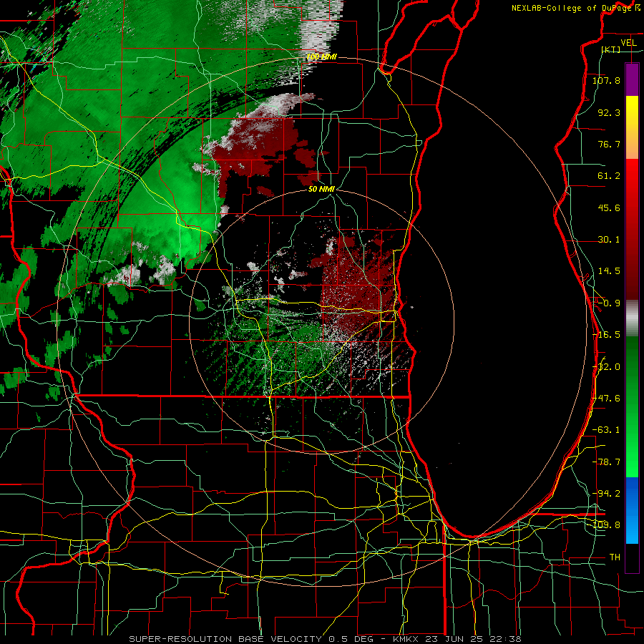Click the purple segment of the velocity color bar
Image resolution: width=644 pixels, height=644 pixels.
coord(632,79)
